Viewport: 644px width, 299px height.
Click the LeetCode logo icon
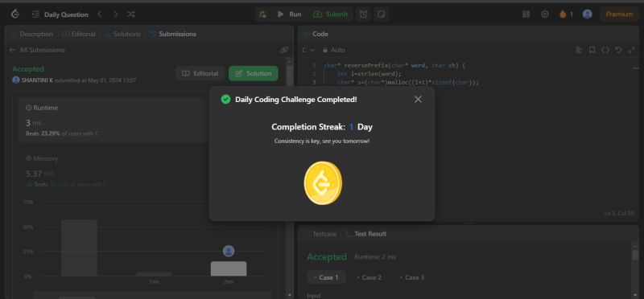[x=15, y=14]
